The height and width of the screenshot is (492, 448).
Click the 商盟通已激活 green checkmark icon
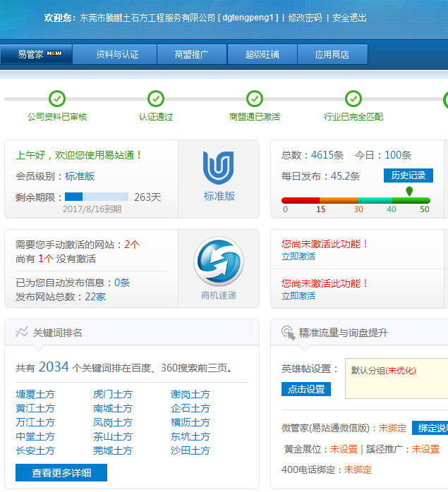pyautogui.click(x=255, y=99)
